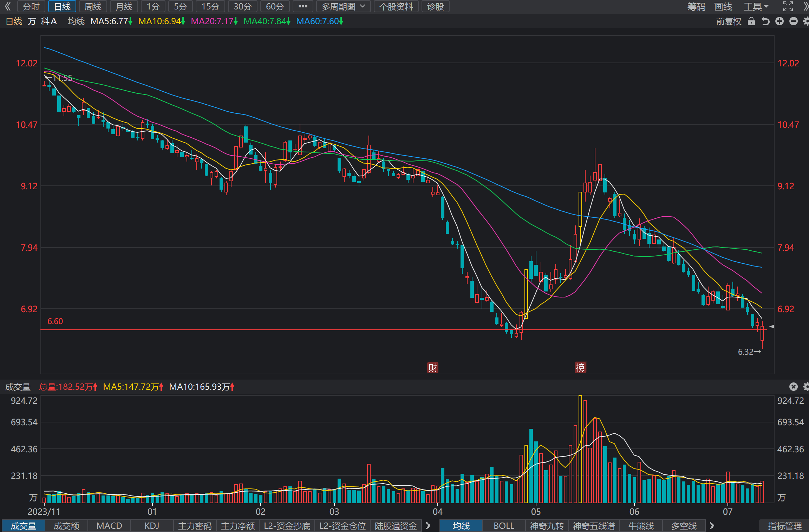
Task: Open 前复权 price adjustment selector
Action: click(729, 21)
